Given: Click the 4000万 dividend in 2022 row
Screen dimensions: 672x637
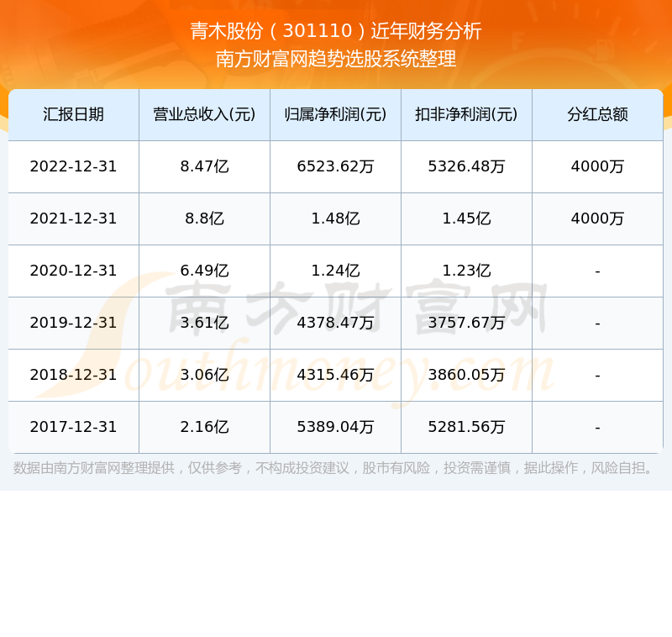Looking at the screenshot, I should (x=597, y=166).
